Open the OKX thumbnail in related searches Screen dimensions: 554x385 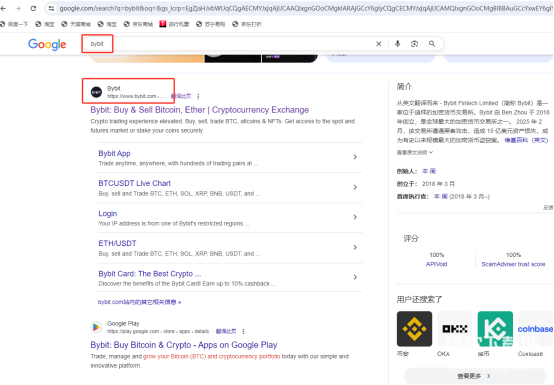(x=455, y=329)
